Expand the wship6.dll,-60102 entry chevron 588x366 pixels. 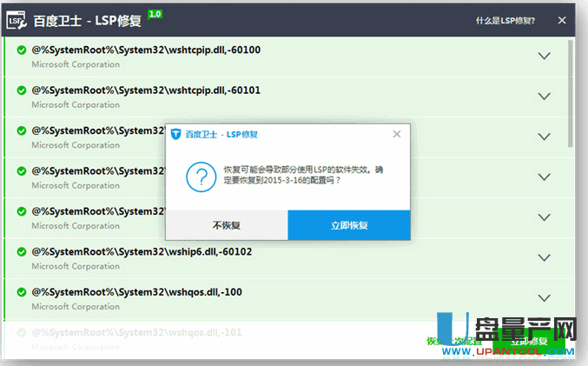544,258
